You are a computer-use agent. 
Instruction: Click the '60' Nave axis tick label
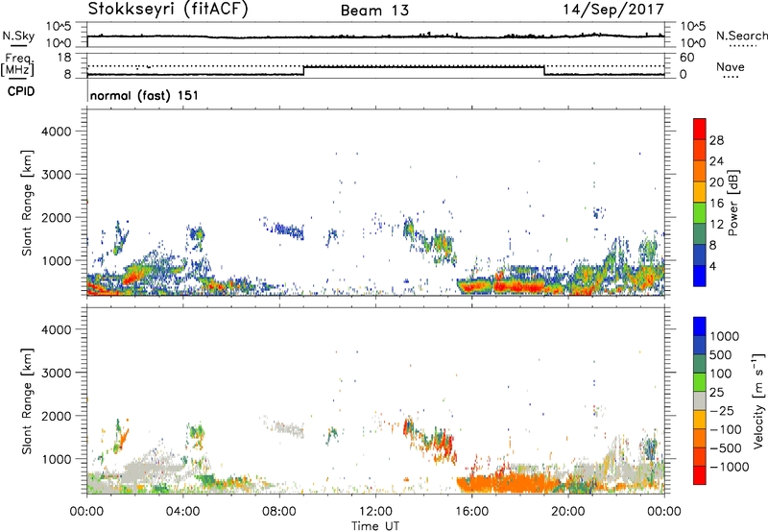pos(686,58)
